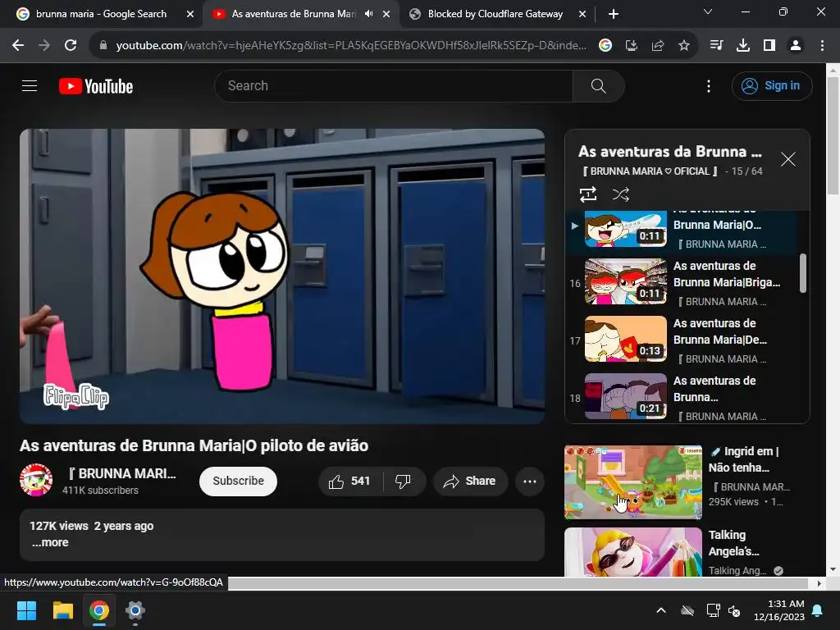Open more actions ellipsis under video

click(530, 481)
